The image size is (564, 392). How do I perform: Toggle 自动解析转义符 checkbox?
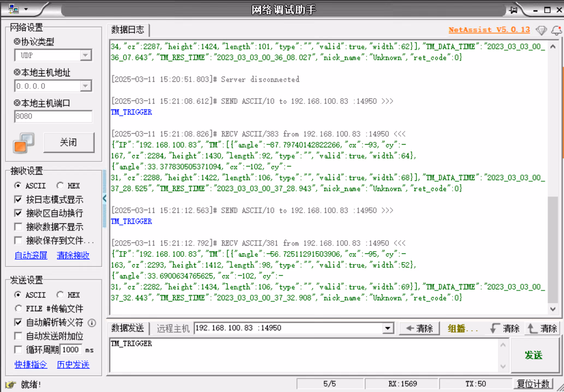tap(18, 322)
